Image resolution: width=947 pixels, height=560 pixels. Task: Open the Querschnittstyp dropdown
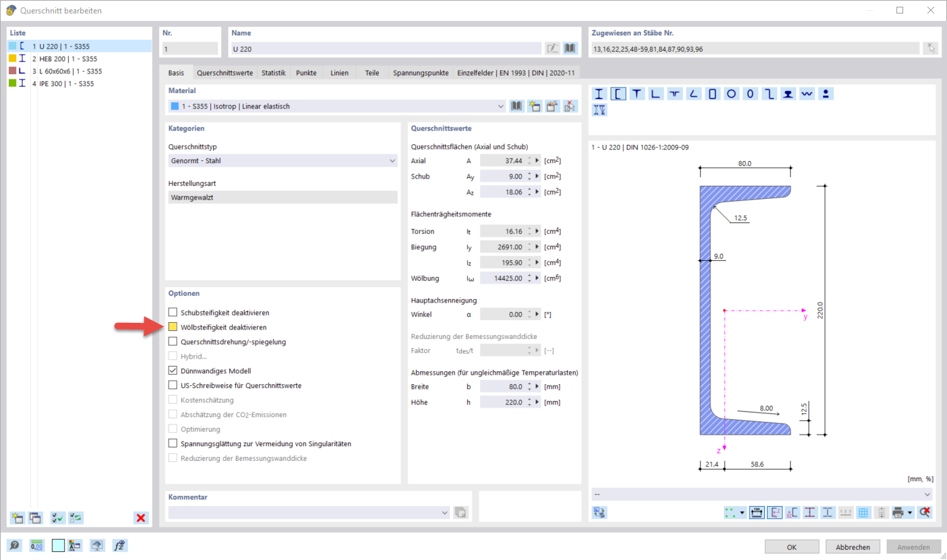(392, 161)
